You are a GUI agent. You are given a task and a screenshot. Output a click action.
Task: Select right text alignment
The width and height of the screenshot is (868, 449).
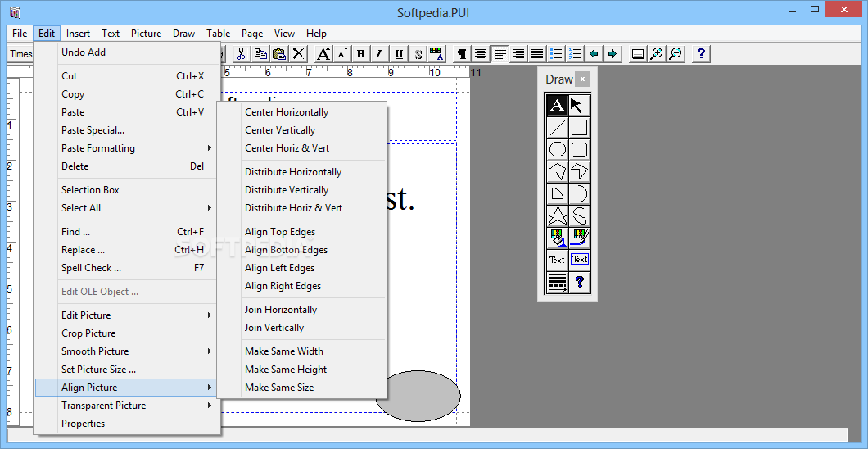(518, 54)
